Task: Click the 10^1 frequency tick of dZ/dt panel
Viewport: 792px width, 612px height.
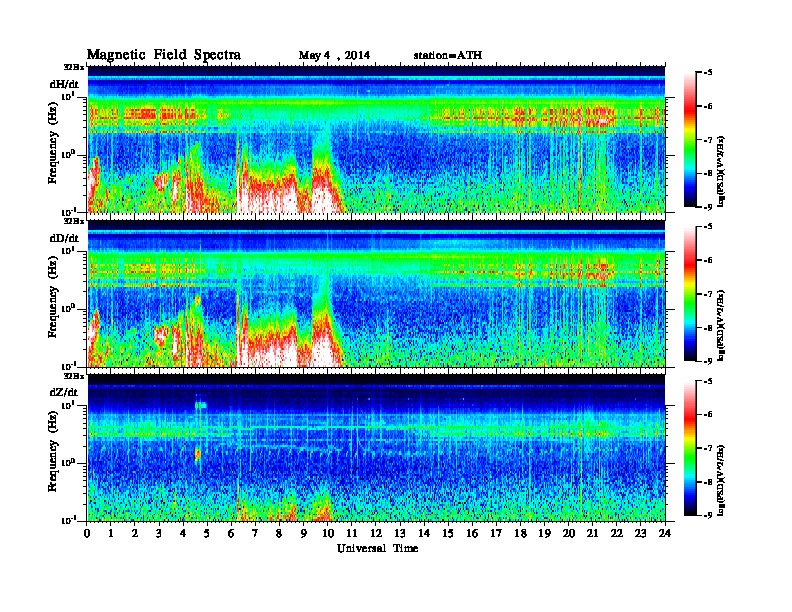Action: [68, 404]
